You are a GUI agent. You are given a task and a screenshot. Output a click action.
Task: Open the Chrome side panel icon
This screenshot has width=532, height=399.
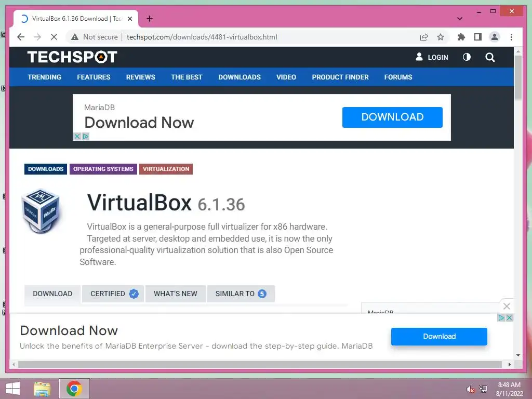pos(478,37)
